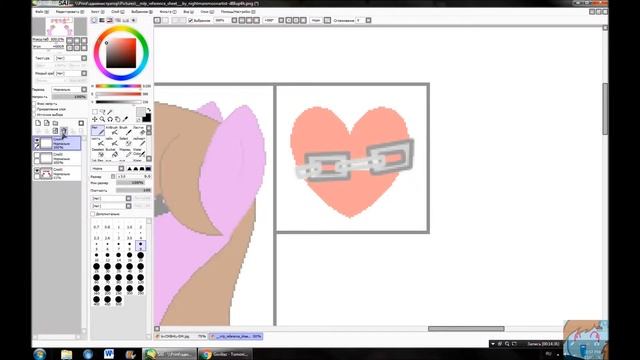Open the stabilizer value dropdown
Viewport: 640px width, 360px height.
click(x=368, y=20)
